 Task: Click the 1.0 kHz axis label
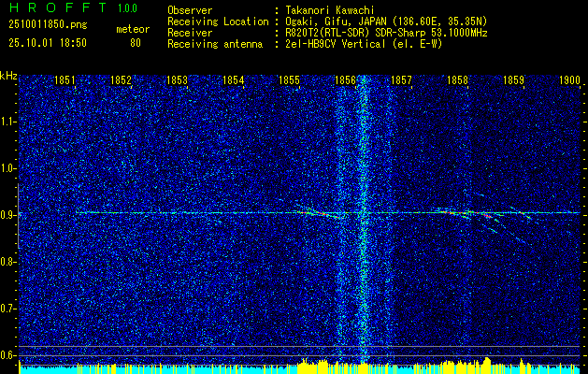coord(8,169)
